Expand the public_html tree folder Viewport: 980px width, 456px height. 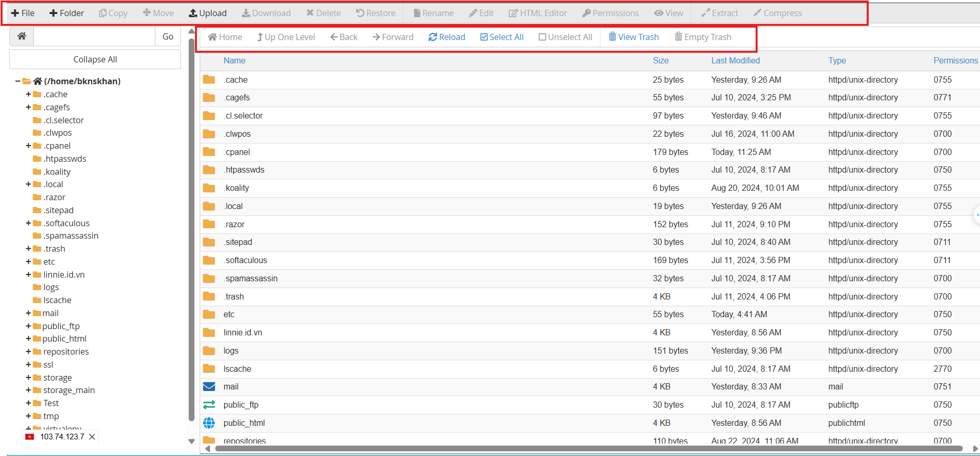pyautogui.click(x=29, y=338)
